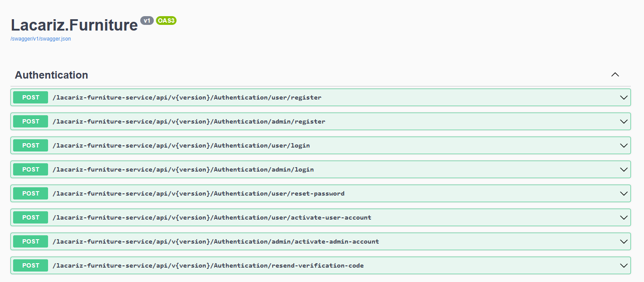Click the POST badge for user/reset-password
The width and height of the screenshot is (644, 282).
pos(31,193)
